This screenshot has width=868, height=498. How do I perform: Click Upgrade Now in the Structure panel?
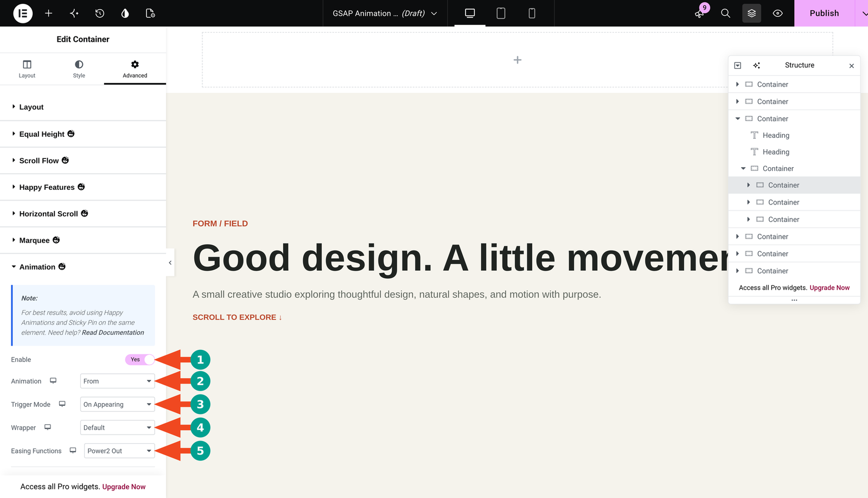click(829, 288)
